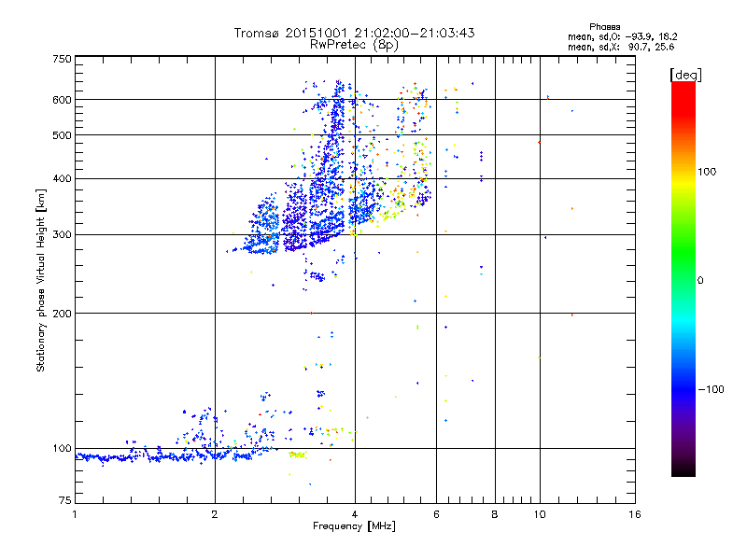Image resolution: width=747 pixels, height=560 pixels.
Task: Click the y-axis tick label '600'
Action: tap(63, 100)
